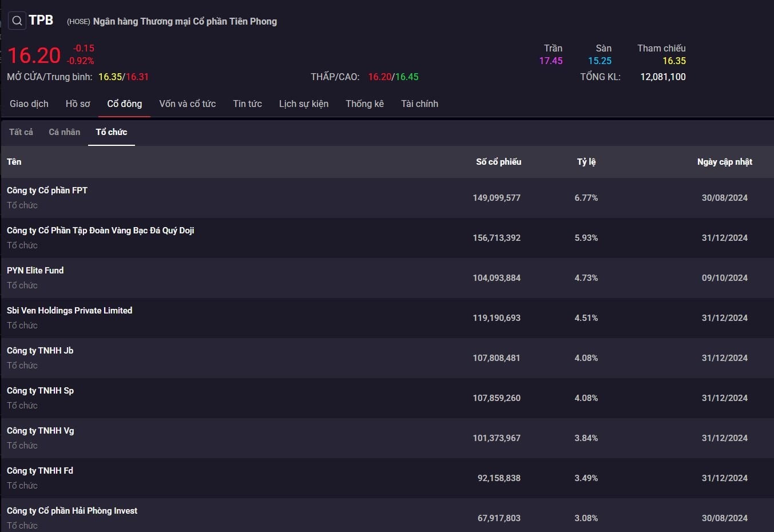The width and height of the screenshot is (774, 532).
Task: Click the high price 16.45
Action: pos(407,77)
